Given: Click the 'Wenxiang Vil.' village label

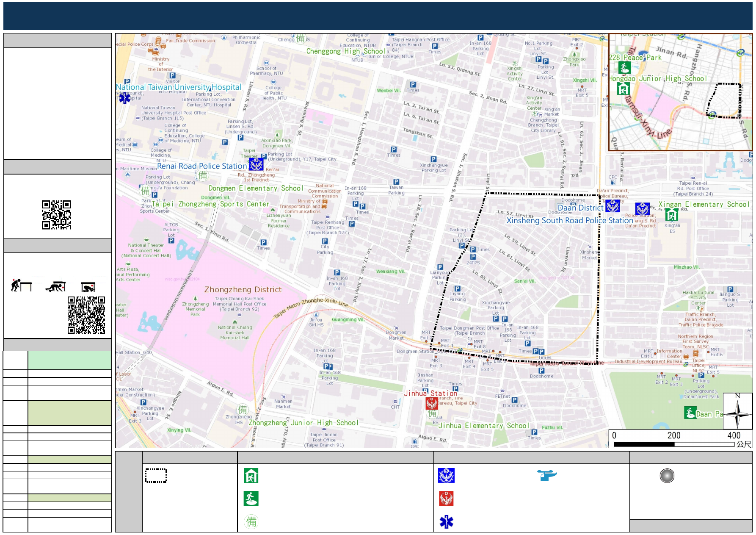Looking at the screenshot, I should point(391,272).
